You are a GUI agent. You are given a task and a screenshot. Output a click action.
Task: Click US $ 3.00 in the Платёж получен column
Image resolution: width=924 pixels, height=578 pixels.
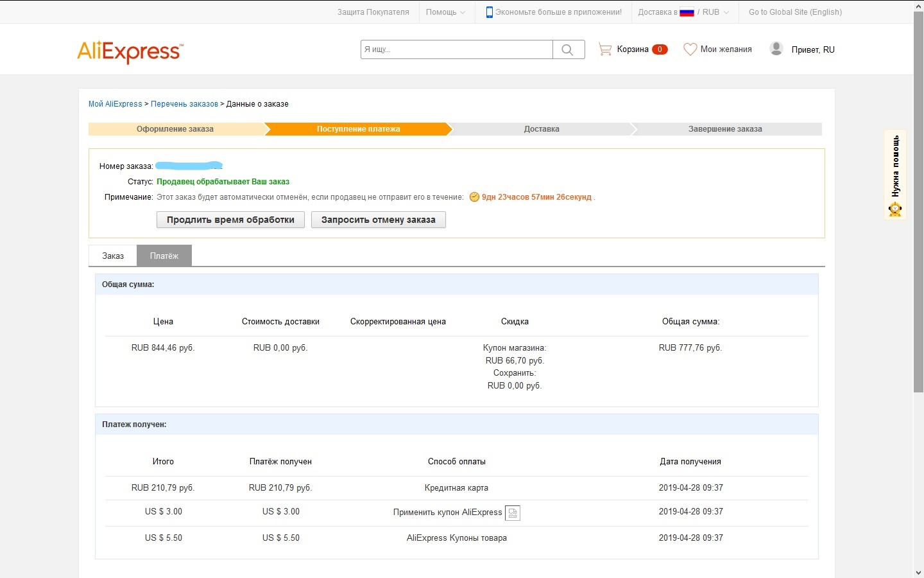tap(281, 512)
